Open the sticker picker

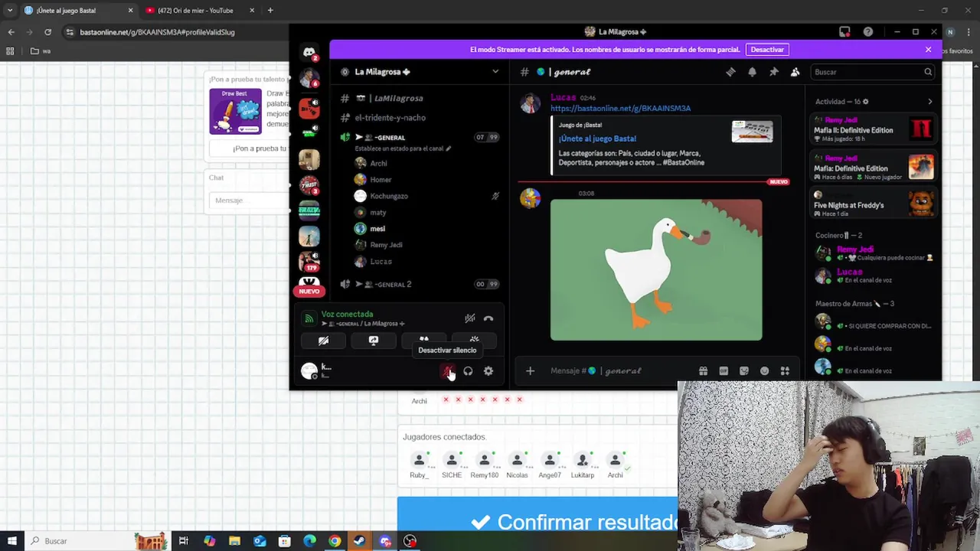pos(744,371)
